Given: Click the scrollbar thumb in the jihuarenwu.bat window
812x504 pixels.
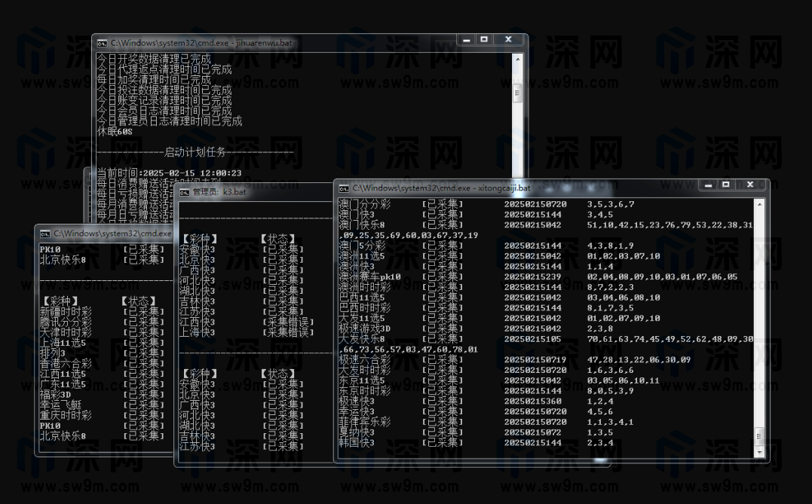Looking at the screenshot, I should [x=518, y=92].
